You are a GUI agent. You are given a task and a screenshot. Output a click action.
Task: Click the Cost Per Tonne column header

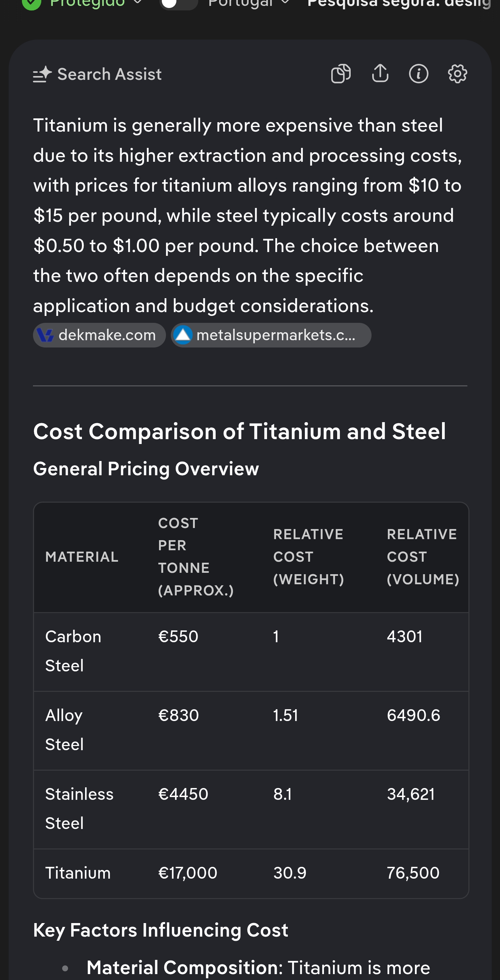(x=195, y=556)
